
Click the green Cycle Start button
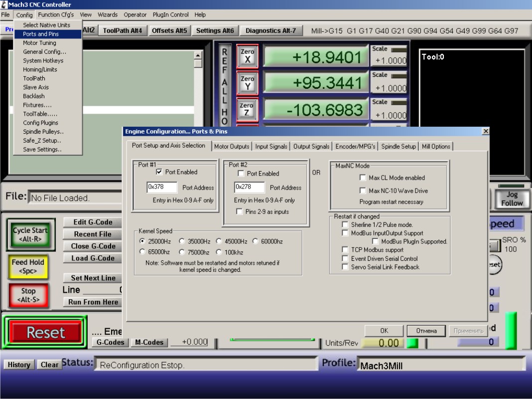[30, 234]
